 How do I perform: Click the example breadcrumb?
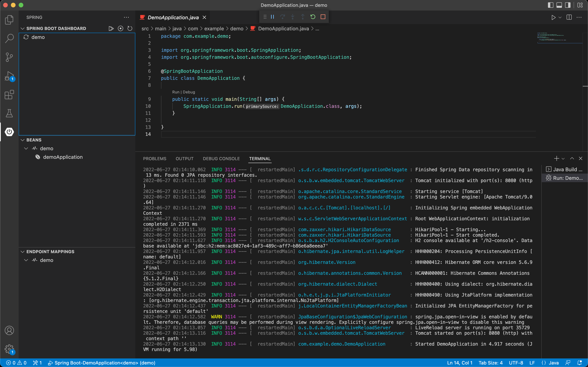pyautogui.click(x=214, y=29)
